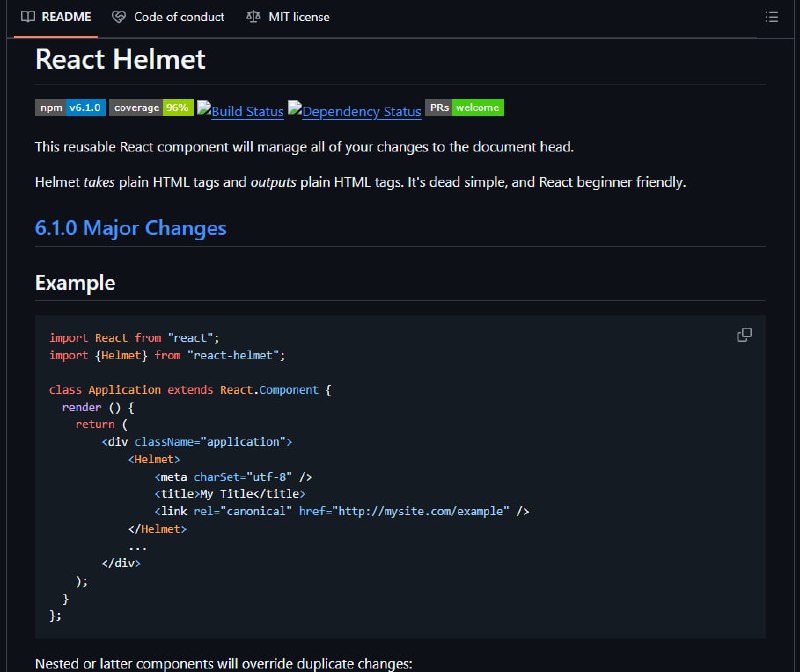Click the 'return (' code line
Viewport: 800px width, 672px height.
point(102,425)
